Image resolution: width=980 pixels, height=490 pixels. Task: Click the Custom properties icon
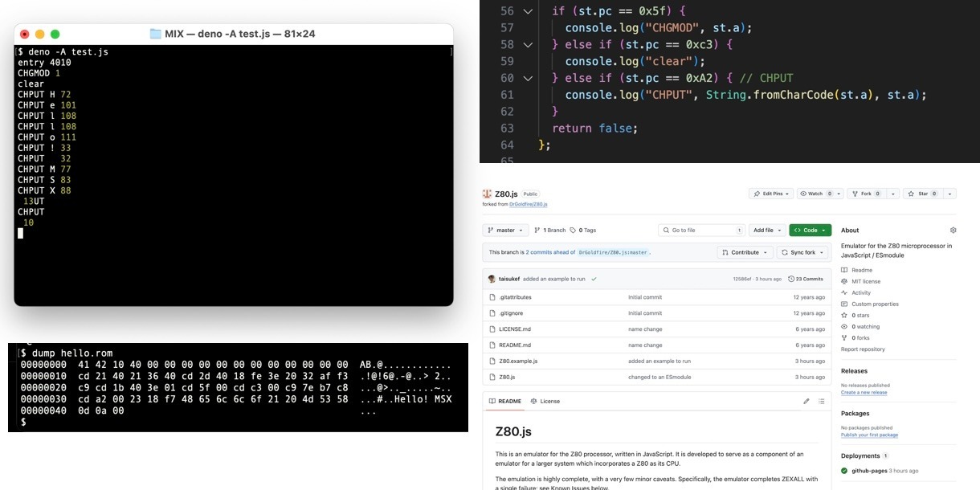click(844, 304)
